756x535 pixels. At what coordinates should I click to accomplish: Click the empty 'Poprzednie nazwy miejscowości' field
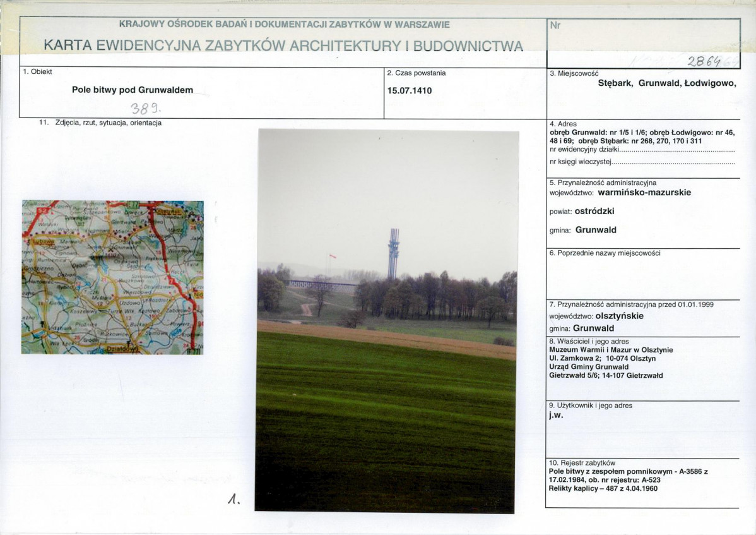pos(642,277)
